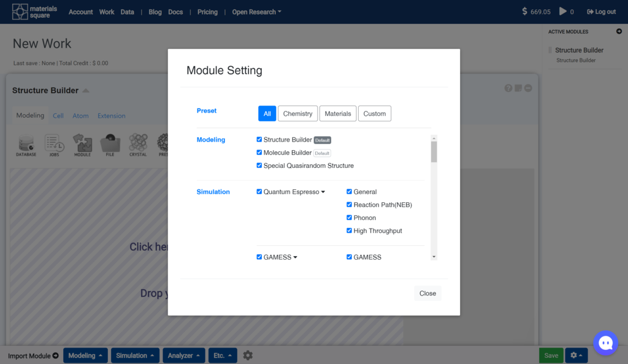Select the Chemistry preset button

pos(297,113)
